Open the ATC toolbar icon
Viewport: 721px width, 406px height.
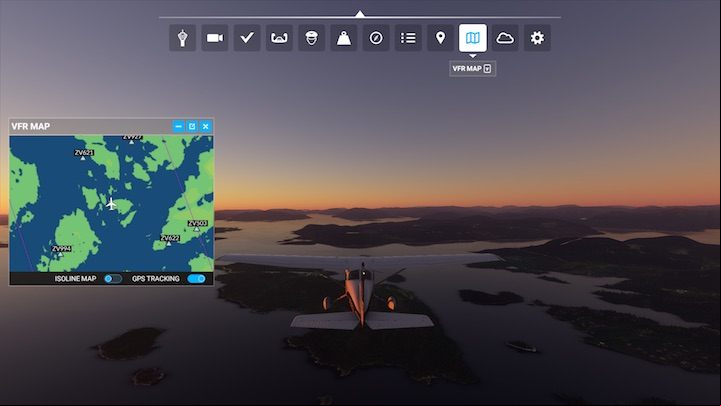(183, 38)
